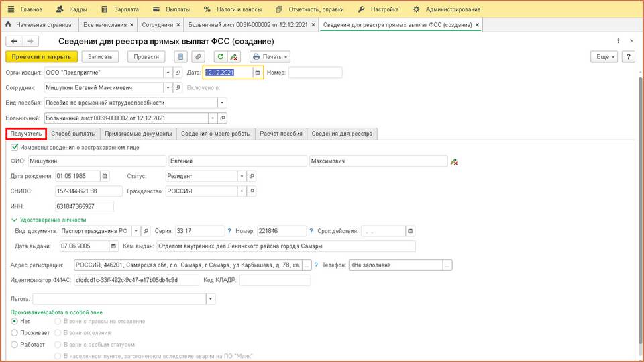Screen dimensions: 644x362
Task: Open calendar for Дата рождения field
Action: pyautogui.click(x=105, y=176)
